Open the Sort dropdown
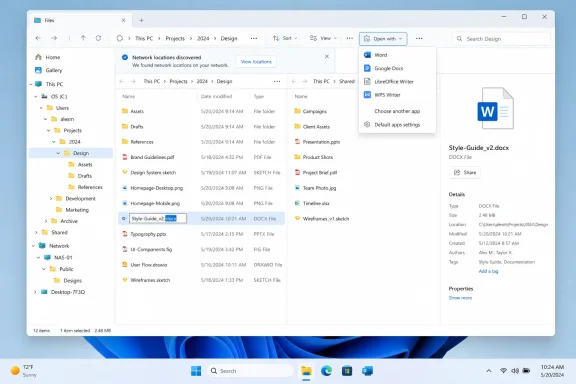The image size is (576, 384). coord(285,38)
